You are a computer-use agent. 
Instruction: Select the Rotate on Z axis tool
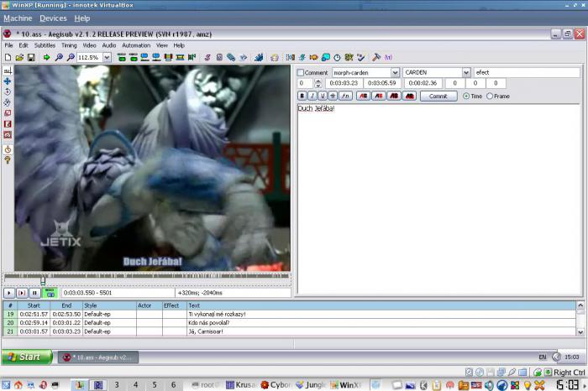pos(8,91)
